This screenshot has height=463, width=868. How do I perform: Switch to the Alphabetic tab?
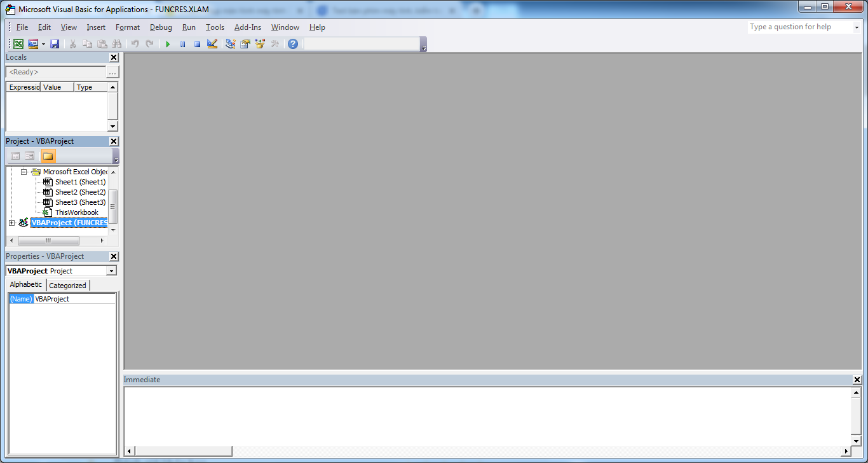26,284
